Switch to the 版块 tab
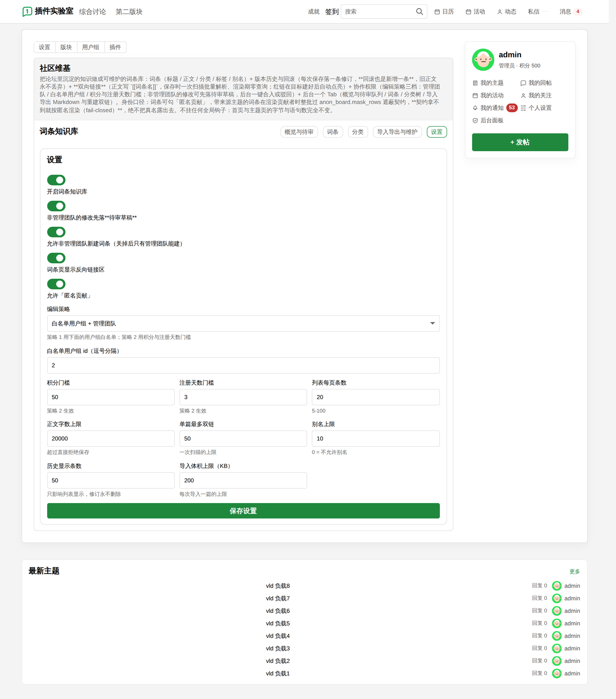 [66, 47]
